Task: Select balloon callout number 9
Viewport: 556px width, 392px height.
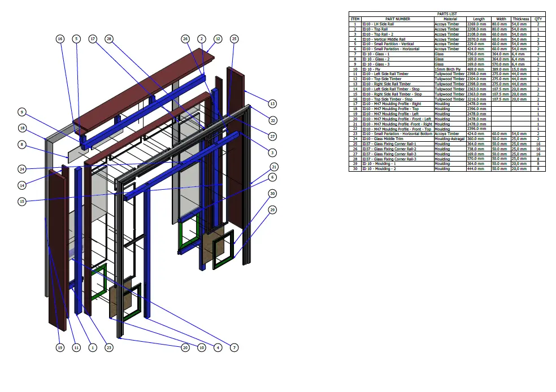Action: [x=22, y=112]
